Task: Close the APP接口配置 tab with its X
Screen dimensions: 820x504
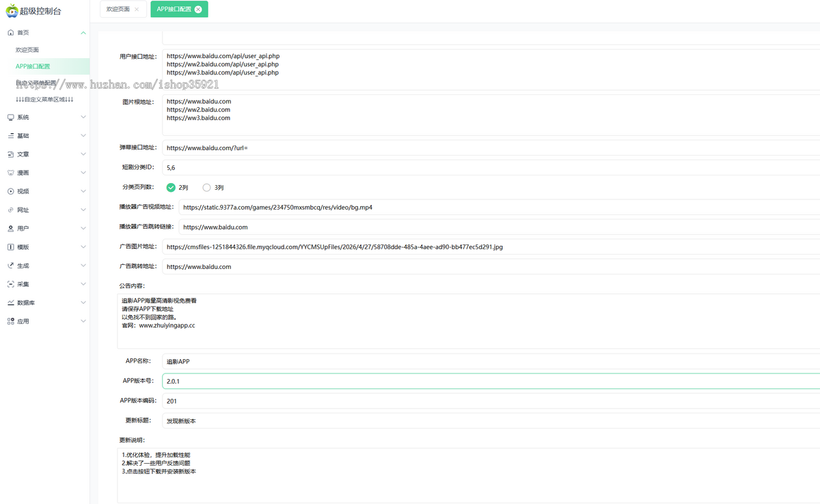Action: click(x=198, y=10)
